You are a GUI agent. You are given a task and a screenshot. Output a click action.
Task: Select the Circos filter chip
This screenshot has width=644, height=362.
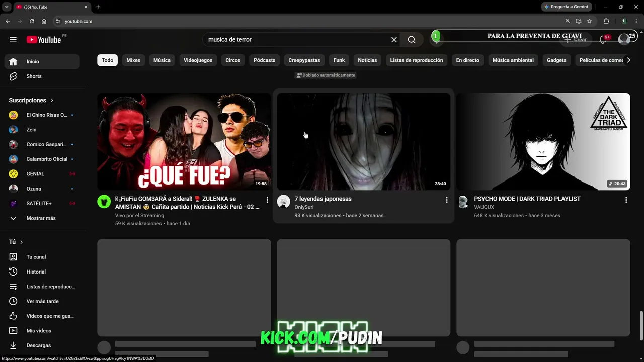(233, 60)
